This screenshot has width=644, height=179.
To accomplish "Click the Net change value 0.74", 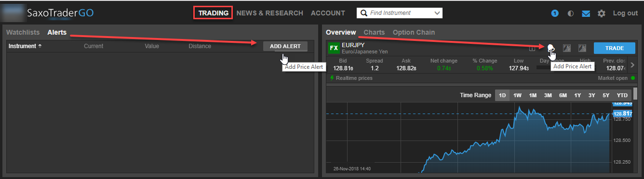I will coord(444,68).
